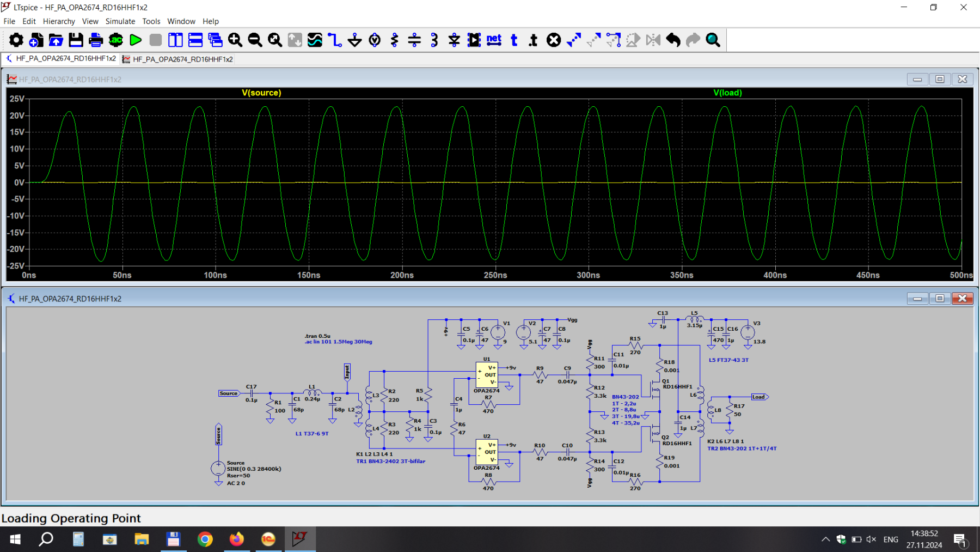Open the Help menu
980x552 pixels.
(211, 21)
